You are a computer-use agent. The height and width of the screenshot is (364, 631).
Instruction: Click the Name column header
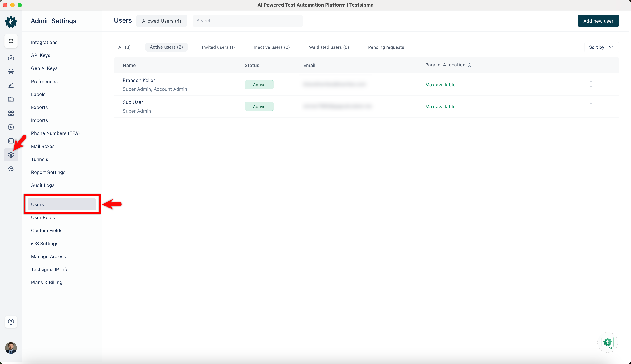point(129,65)
